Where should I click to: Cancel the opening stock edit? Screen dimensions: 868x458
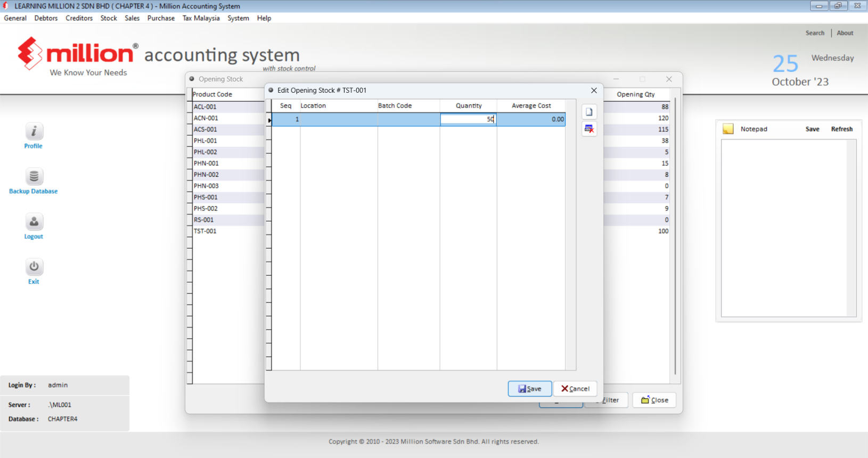pyautogui.click(x=575, y=389)
